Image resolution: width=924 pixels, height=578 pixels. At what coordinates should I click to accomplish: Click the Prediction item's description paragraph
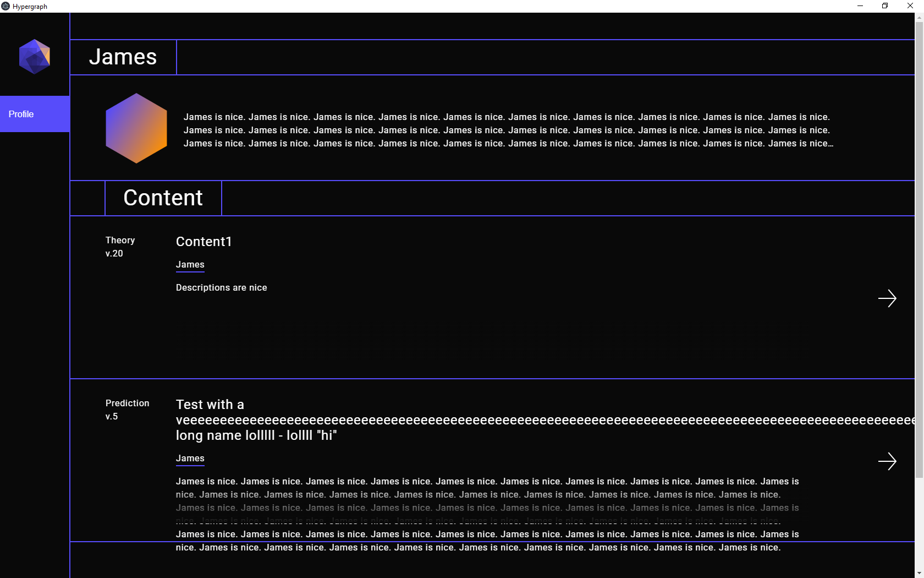tap(487, 515)
